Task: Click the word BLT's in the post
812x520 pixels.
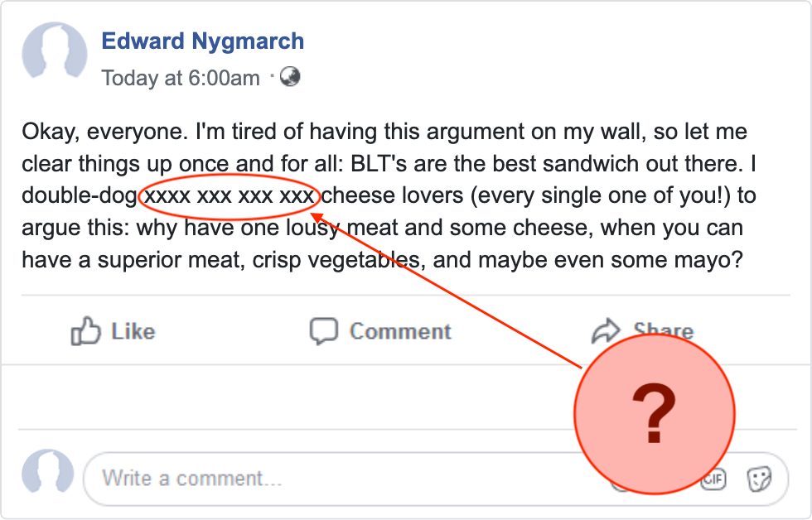Action: 379,163
